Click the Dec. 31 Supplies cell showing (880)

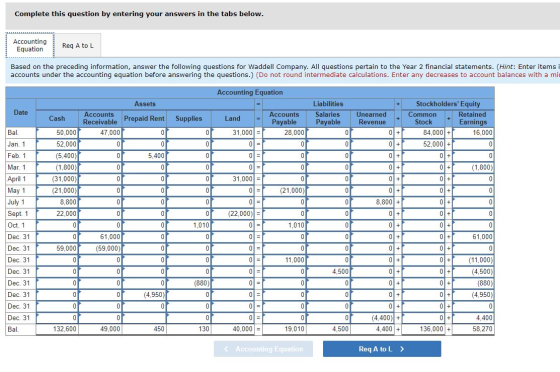(189, 283)
